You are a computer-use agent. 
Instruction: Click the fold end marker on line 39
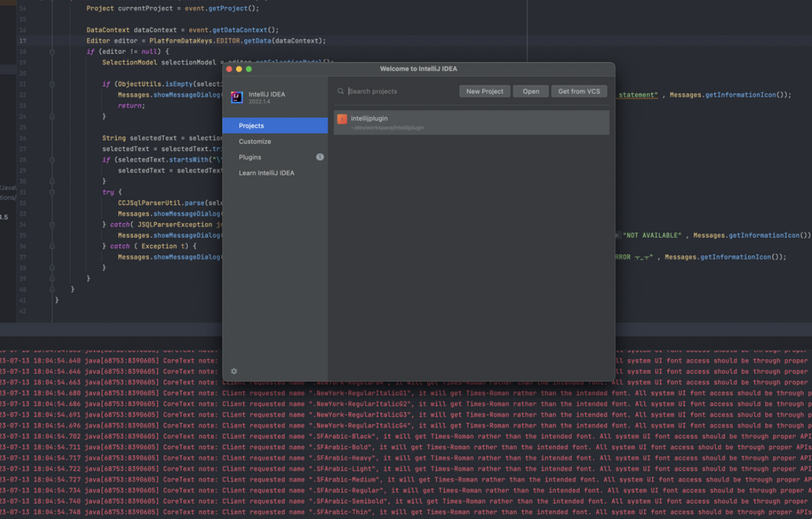pyautogui.click(x=52, y=278)
